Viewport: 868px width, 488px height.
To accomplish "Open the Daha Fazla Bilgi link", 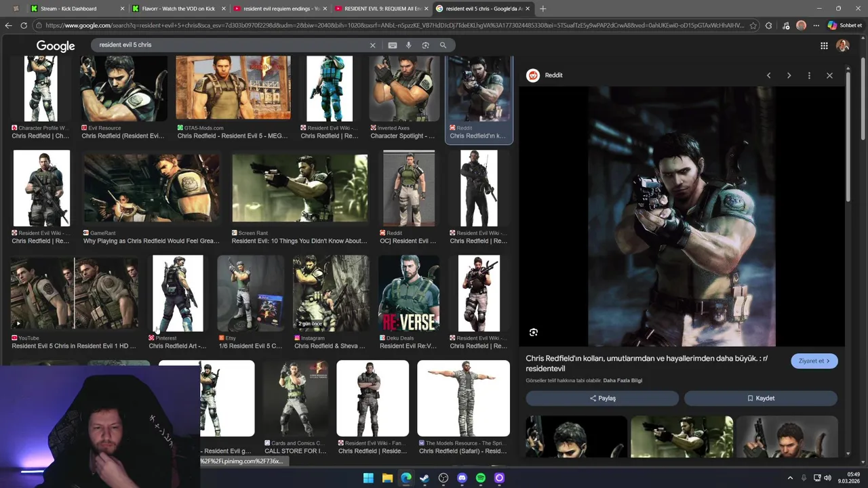I will coord(623,380).
